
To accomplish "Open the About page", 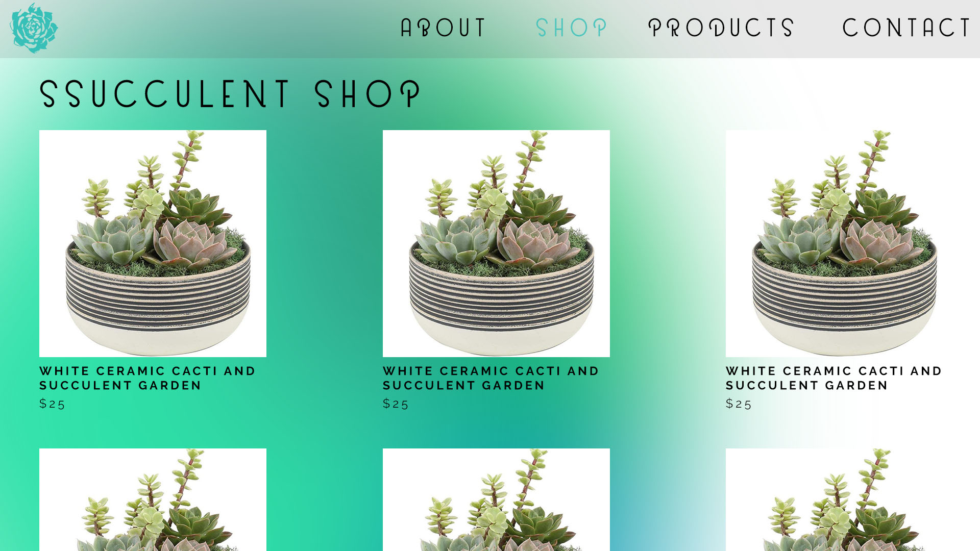I will pos(443,28).
